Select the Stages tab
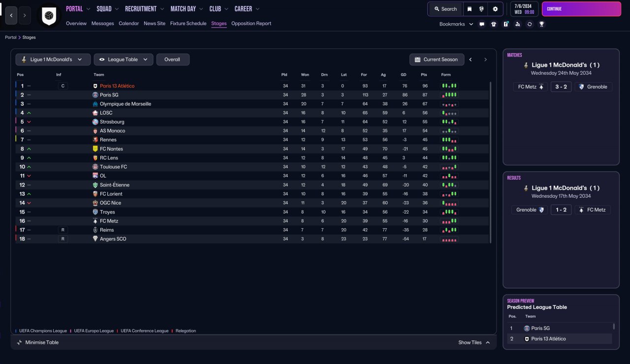The width and height of the screenshot is (630, 364). click(219, 23)
